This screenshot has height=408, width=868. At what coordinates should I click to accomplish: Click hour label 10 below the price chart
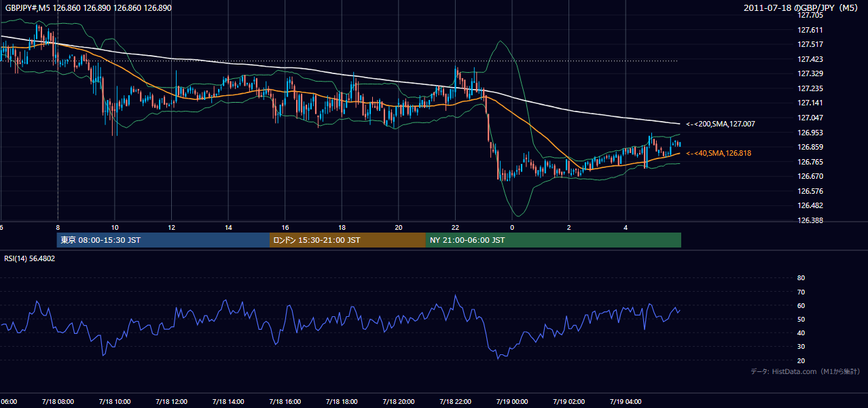115,227
